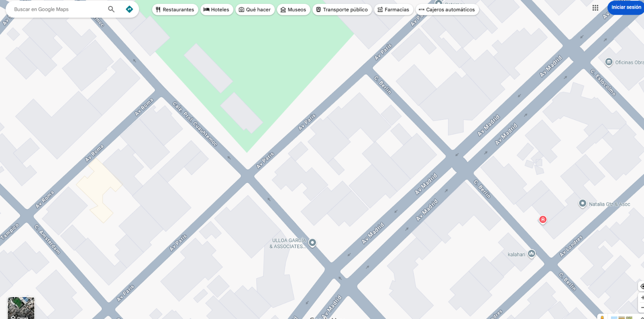Filter the map by Restaurantes
Viewport: 644px width, 319px height.
pyautogui.click(x=175, y=9)
